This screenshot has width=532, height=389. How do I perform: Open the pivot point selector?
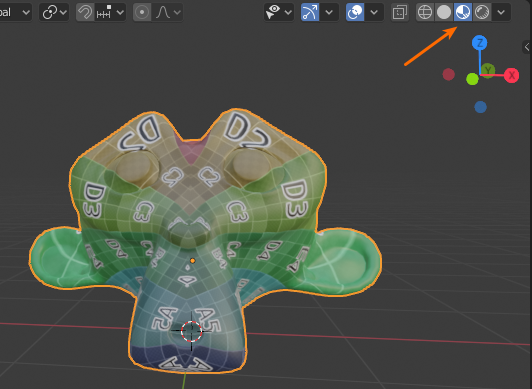(x=54, y=13)
